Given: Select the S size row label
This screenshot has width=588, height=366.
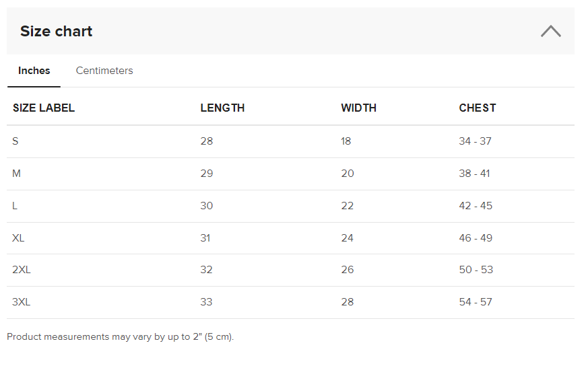Looking at the screenshot, I should 15,141.
